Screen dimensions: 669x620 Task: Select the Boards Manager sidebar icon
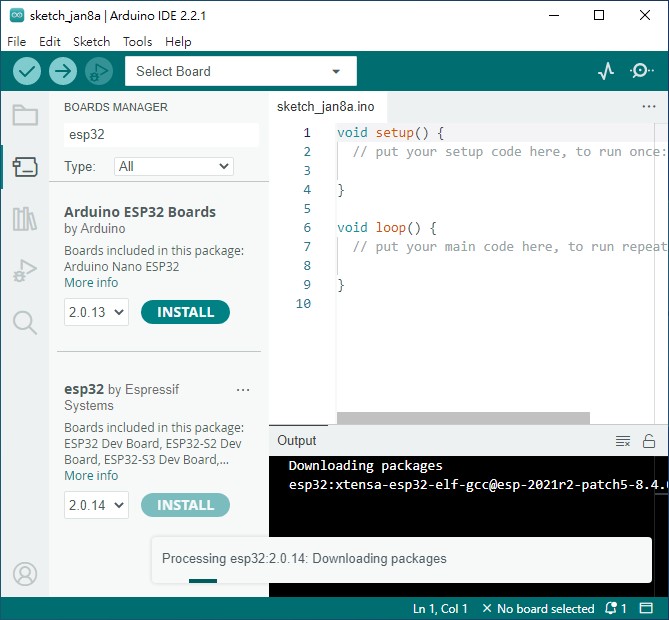(25, 167)
